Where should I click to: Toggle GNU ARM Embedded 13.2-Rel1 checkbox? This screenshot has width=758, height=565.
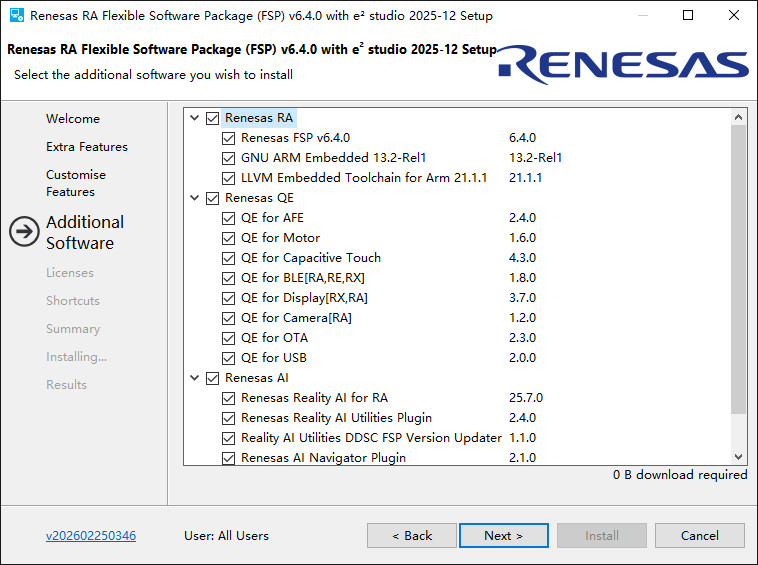[229, 158]
